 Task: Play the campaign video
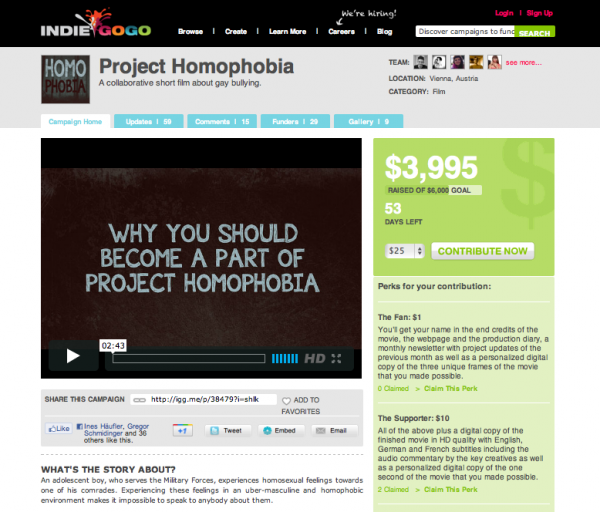coord(73,355)
